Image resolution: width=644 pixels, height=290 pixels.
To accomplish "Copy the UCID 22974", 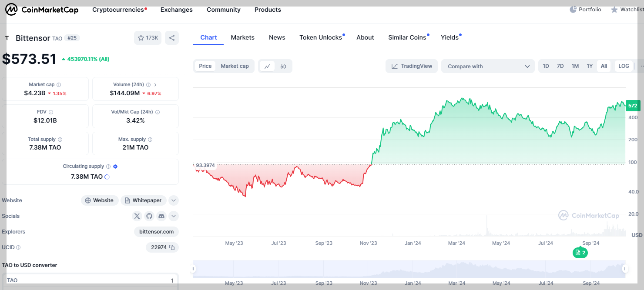I will (172, 247).
